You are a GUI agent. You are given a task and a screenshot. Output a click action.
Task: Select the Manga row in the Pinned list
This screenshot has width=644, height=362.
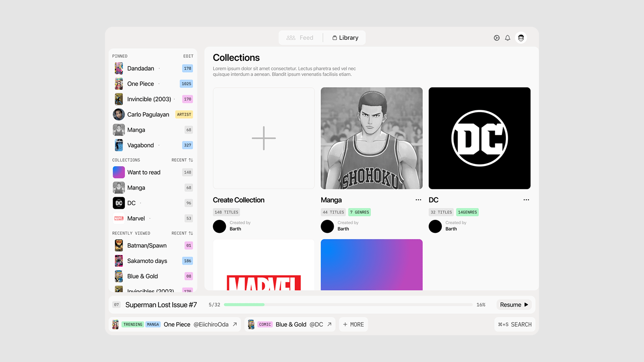coord(153,130)
